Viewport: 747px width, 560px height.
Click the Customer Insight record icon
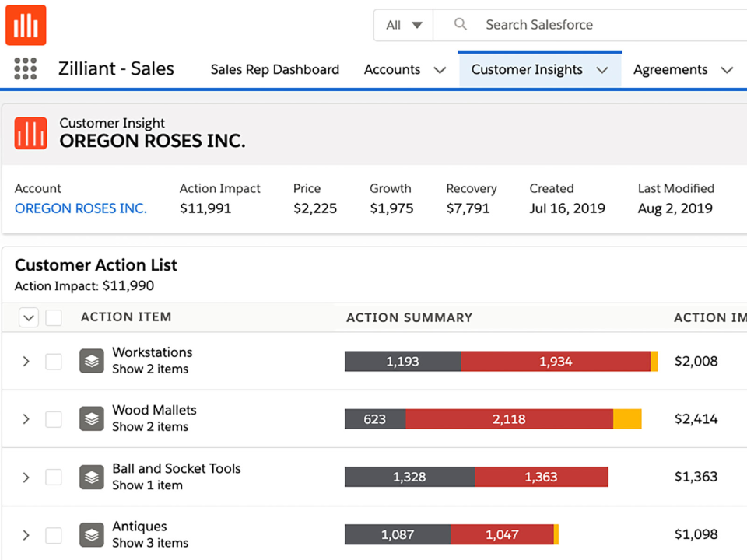[x=31, y=133]
